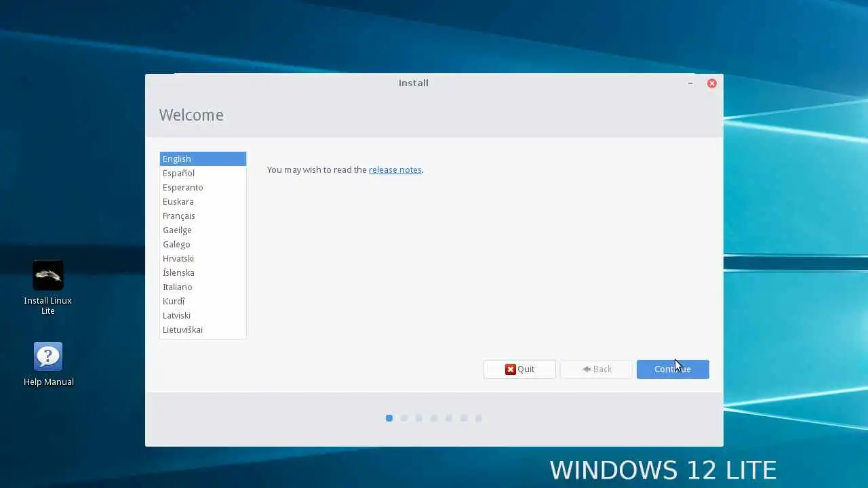The image size is (868, 488).
Task: Select Lietuviškai in the language list
Action: pyautogui.click(x=203, y=329)
